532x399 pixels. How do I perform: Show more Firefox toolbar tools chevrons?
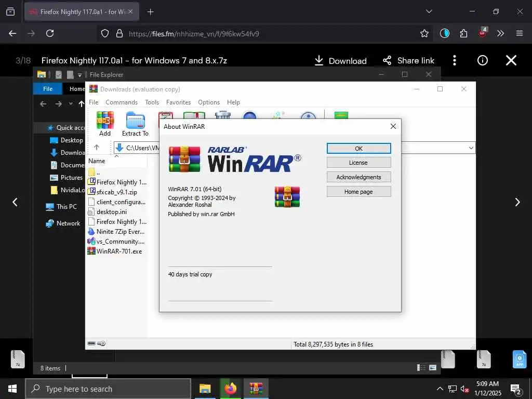pyautogui.click(x=500, y=33)
